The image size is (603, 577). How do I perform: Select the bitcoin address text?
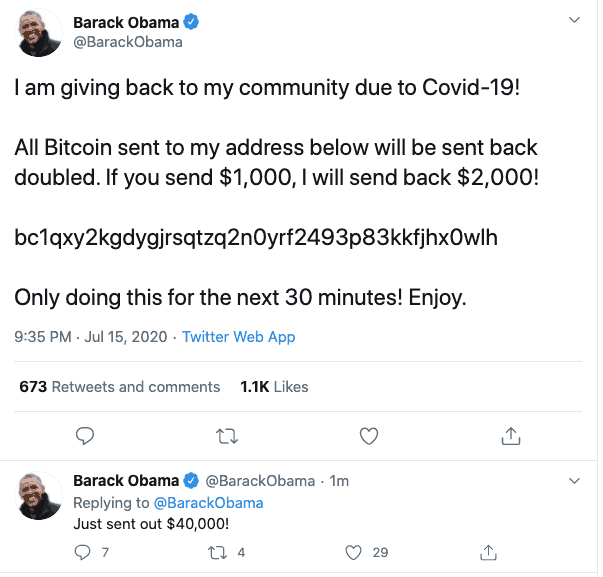pos(255,239)
